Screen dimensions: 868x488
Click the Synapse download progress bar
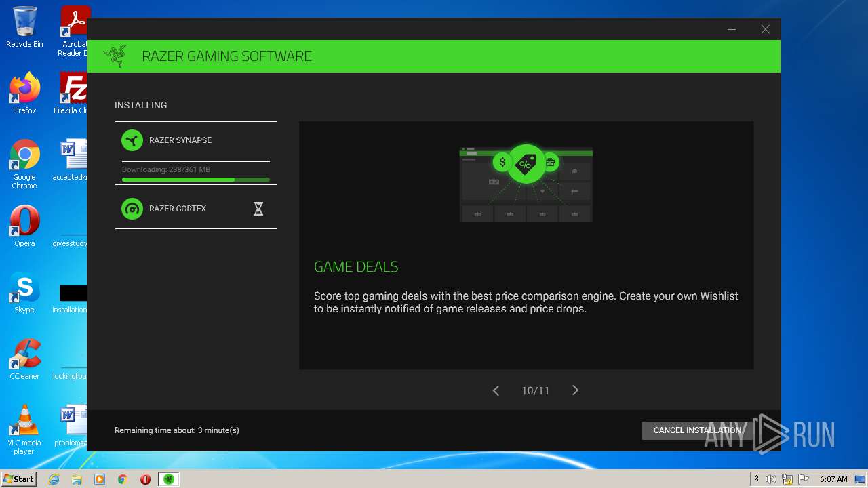click(196, 180)
